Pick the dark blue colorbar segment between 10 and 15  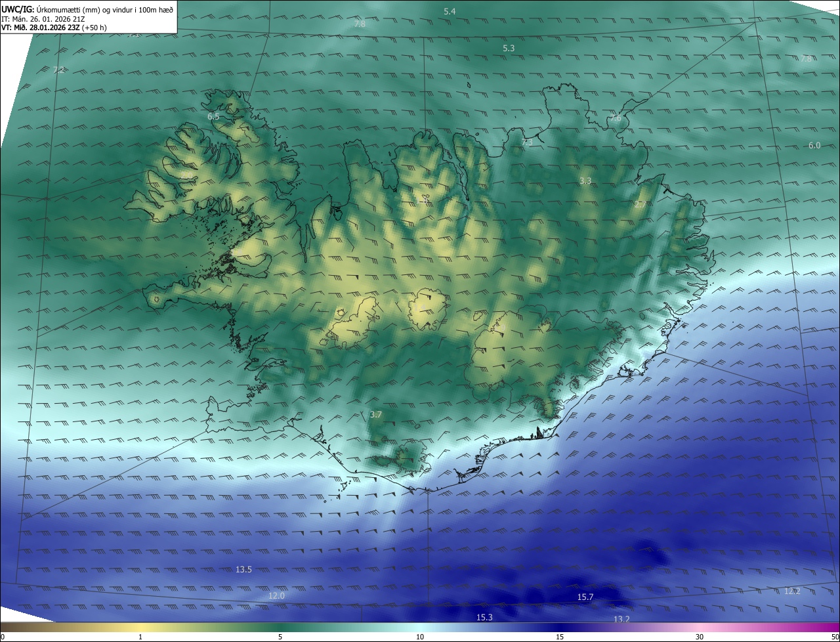pyautogui.click(x=490, y=628)
